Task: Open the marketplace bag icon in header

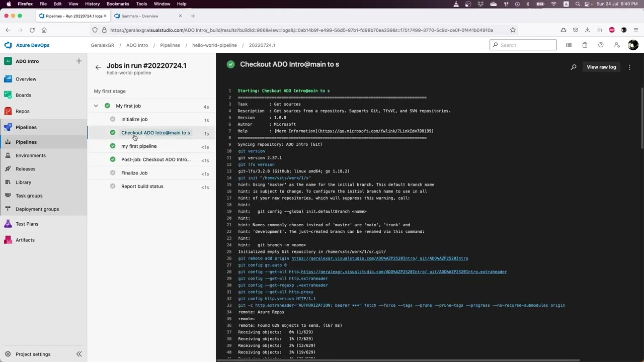Action: (x=585, y=45)
